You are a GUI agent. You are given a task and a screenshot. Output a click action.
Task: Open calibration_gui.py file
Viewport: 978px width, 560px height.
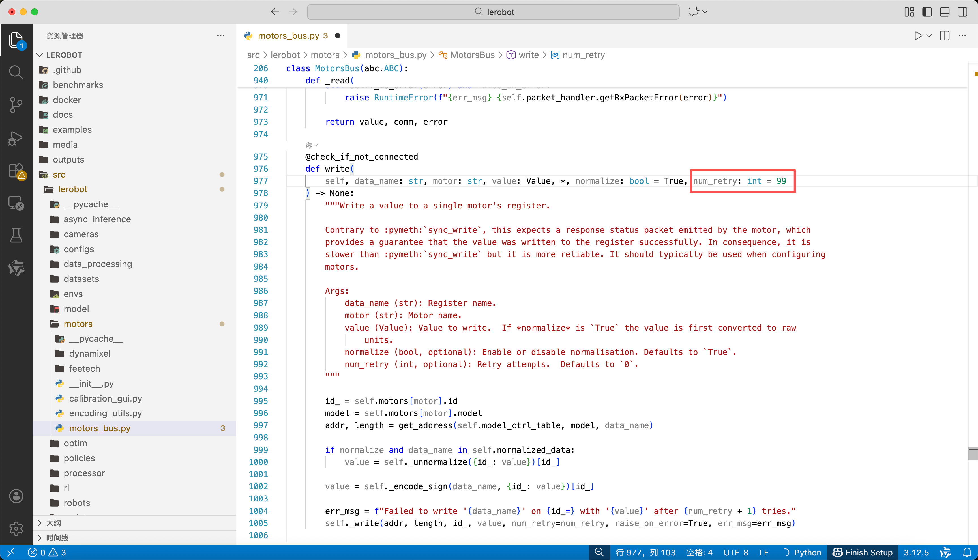point(135,399)
